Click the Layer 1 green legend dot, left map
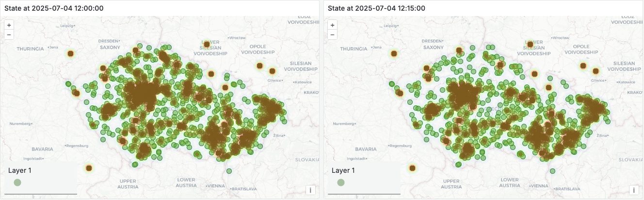644x200 pixels. (x=17, y=183)
